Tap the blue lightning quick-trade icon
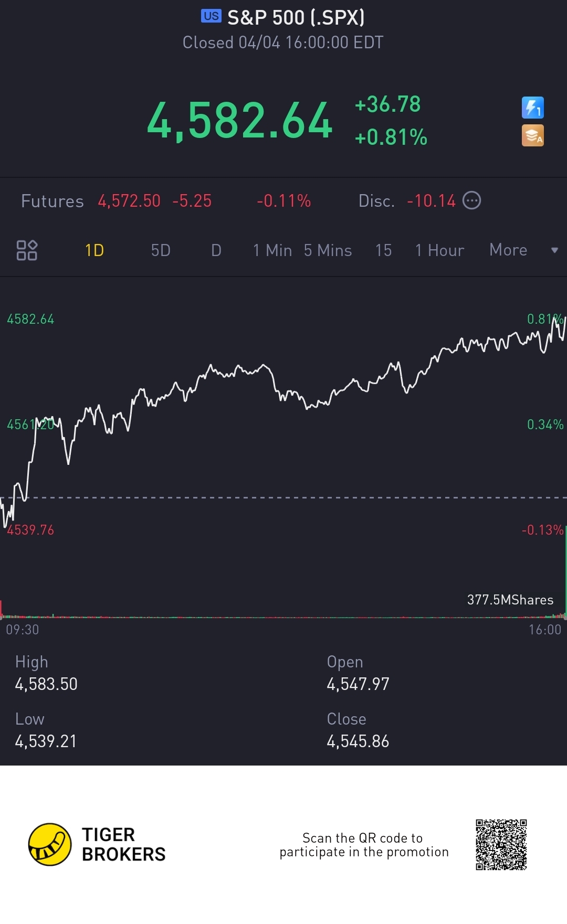 pyautogui.click(x=532, y=108)
